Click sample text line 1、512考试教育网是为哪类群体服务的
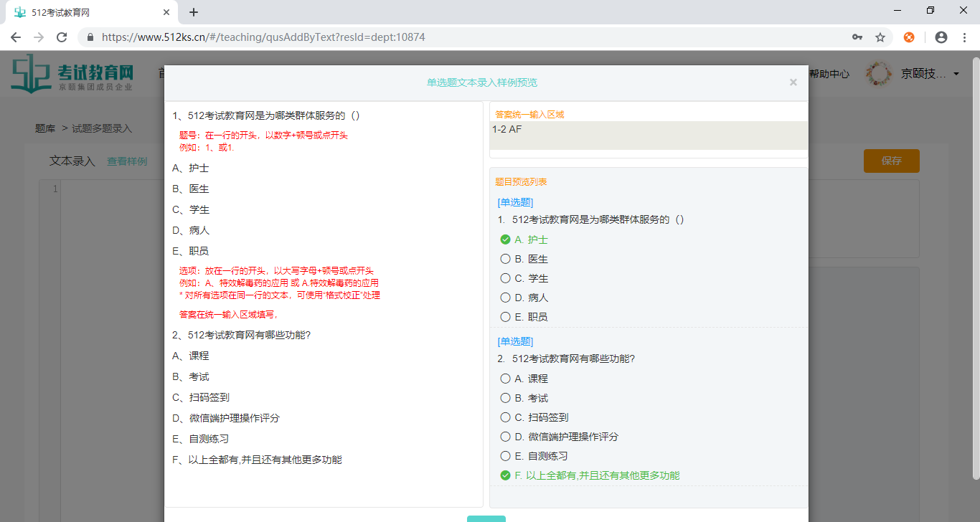The image size is (980, 522). coord(266,115)
